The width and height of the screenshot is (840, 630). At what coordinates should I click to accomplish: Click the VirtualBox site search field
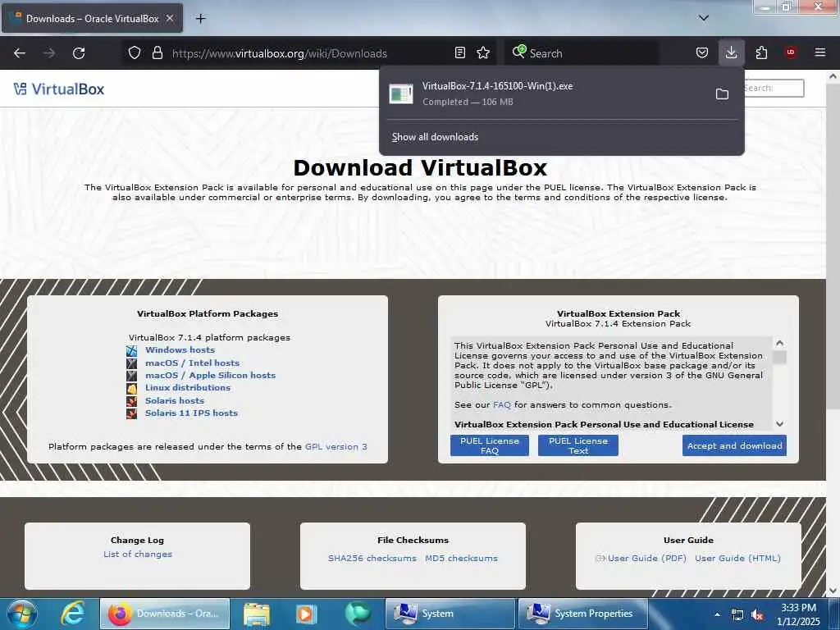[774, 88]
